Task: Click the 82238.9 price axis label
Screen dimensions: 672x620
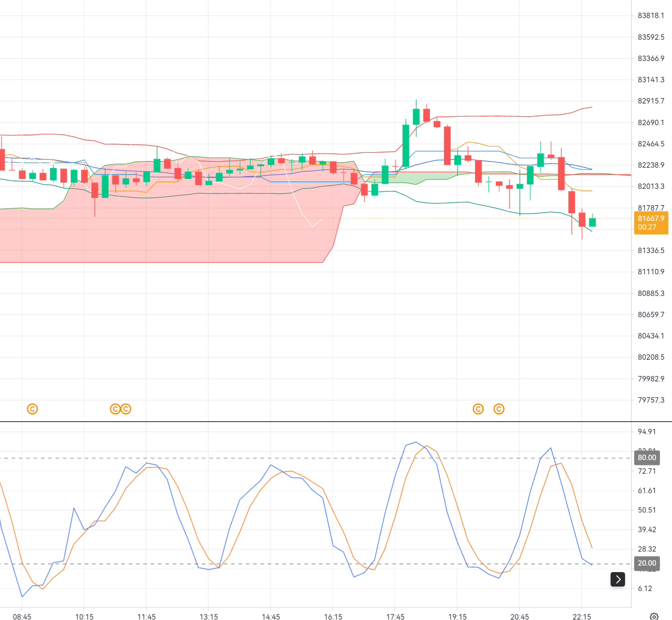Action: tap(651, 165)
